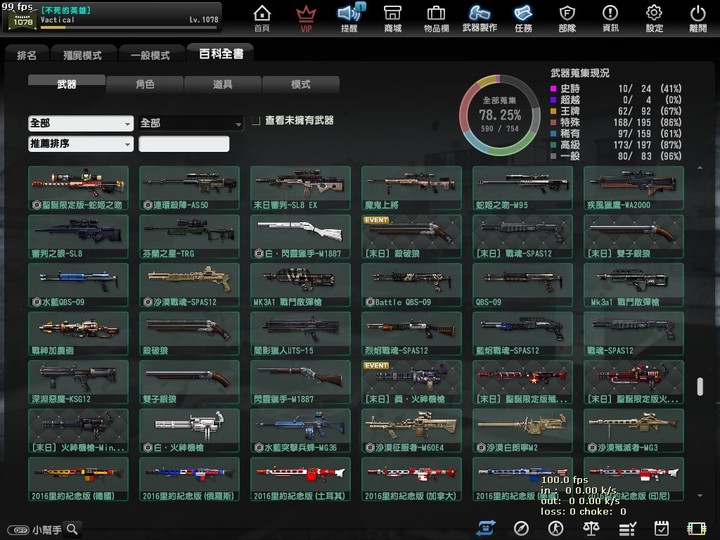Select the 角色 category button
The image size is (720, 540).
pyautogui.click(x=144, y=84)
